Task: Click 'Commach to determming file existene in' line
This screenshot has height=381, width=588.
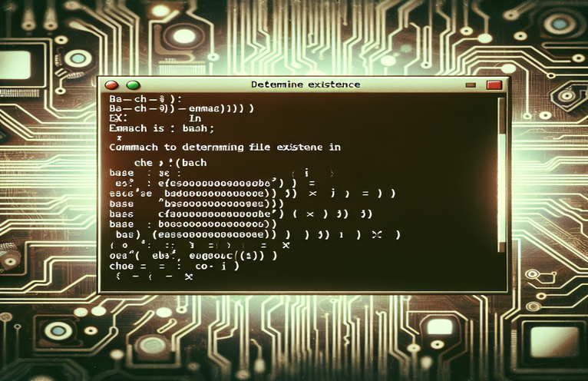Action: click(225, 146)
